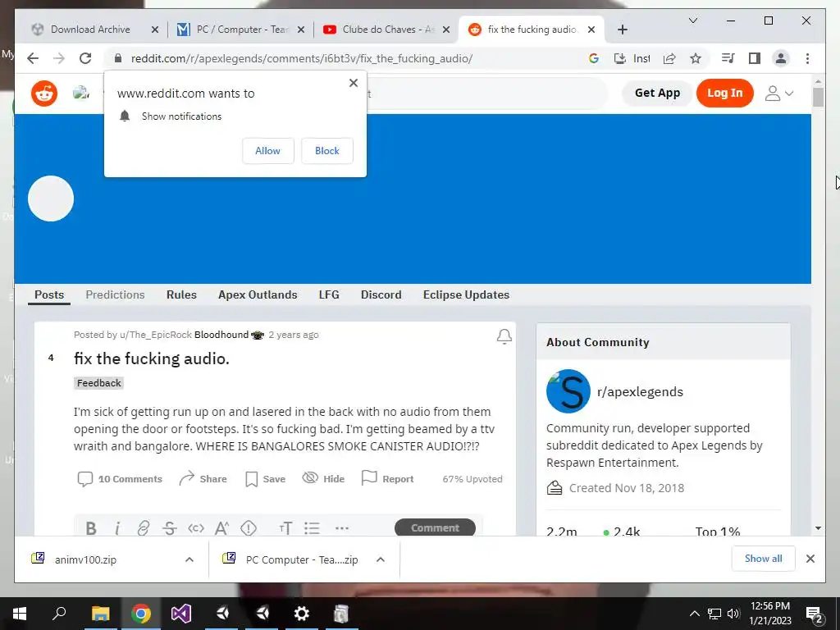Close the notification permission popup
Image resolution: width=840 pixels, height=630 pixels.
pyautogui.click(x=353, y=83)
